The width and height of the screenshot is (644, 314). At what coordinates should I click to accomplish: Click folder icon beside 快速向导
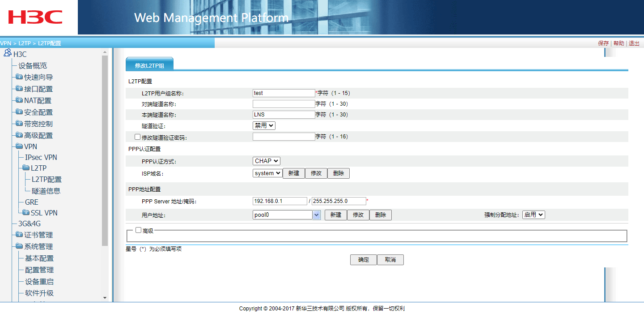point(19,77)
